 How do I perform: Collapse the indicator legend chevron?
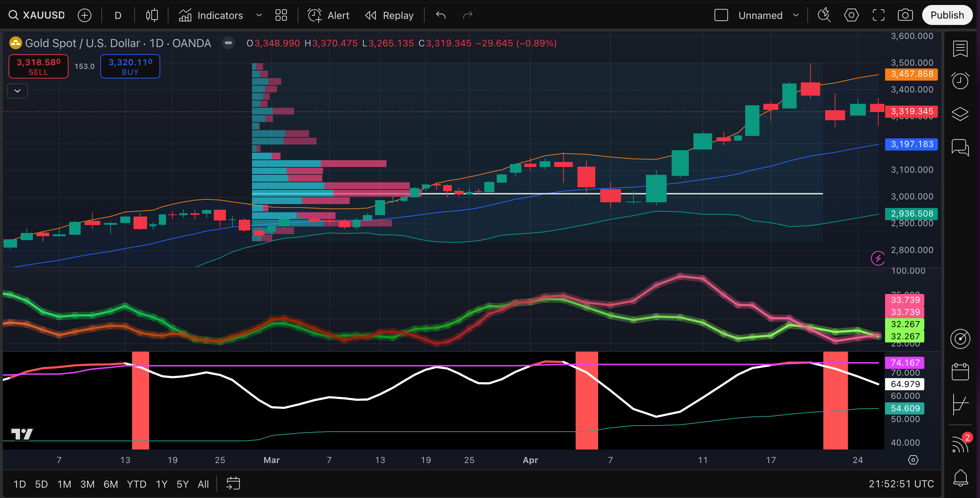17,91
